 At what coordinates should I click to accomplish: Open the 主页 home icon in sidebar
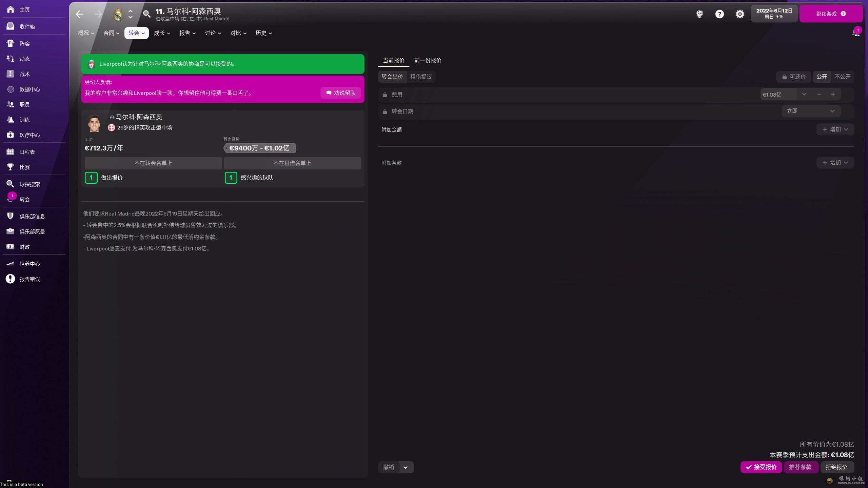click(x=11, y=9)
